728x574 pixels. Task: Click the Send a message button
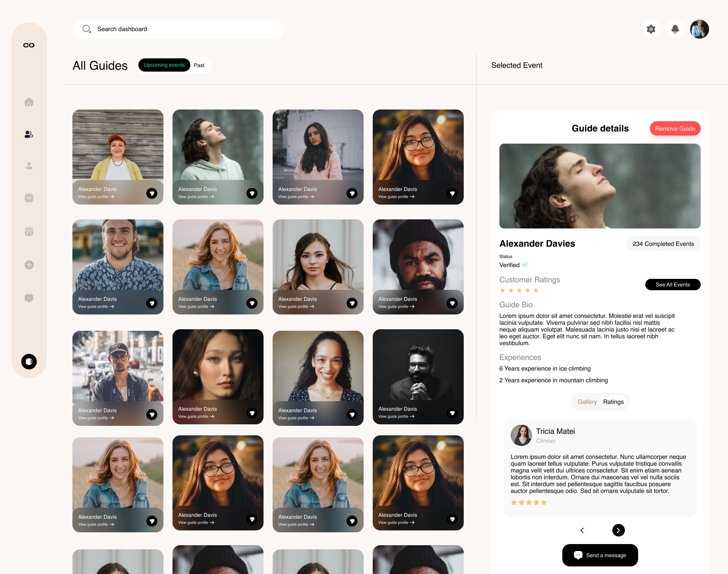pyautogui.click(x=600, y=555)
